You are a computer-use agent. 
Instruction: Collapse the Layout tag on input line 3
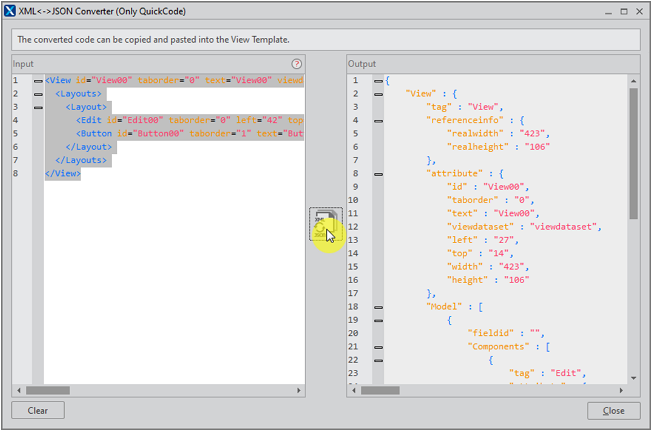click(x=38, y=107)
